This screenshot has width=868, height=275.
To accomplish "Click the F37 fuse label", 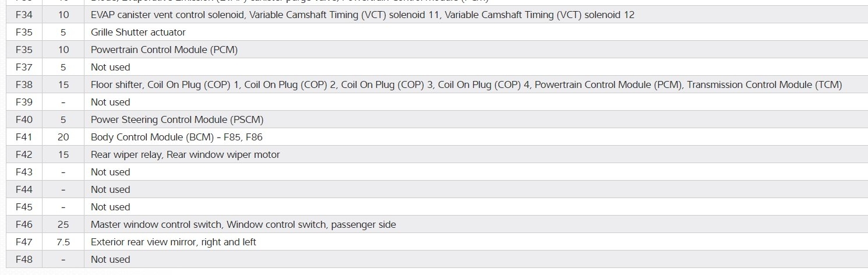I will (24, 67).
